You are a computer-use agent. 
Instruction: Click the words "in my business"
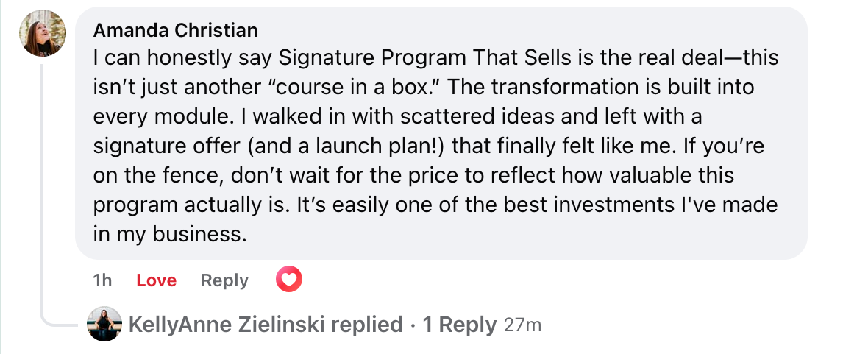pyautogui.click(x=169, y=234)
